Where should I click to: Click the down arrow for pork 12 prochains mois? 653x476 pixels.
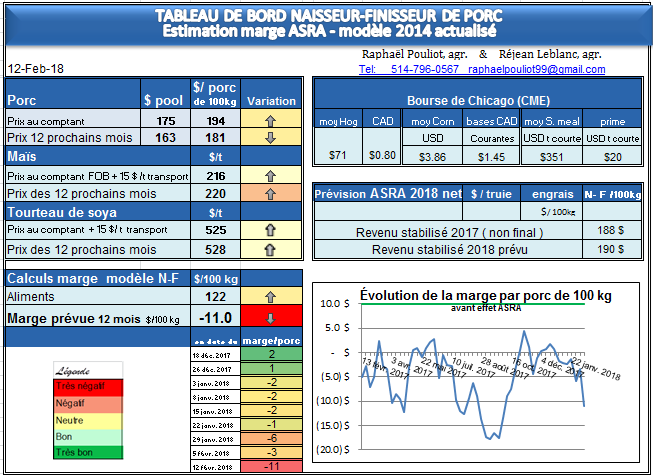[270, 137]
